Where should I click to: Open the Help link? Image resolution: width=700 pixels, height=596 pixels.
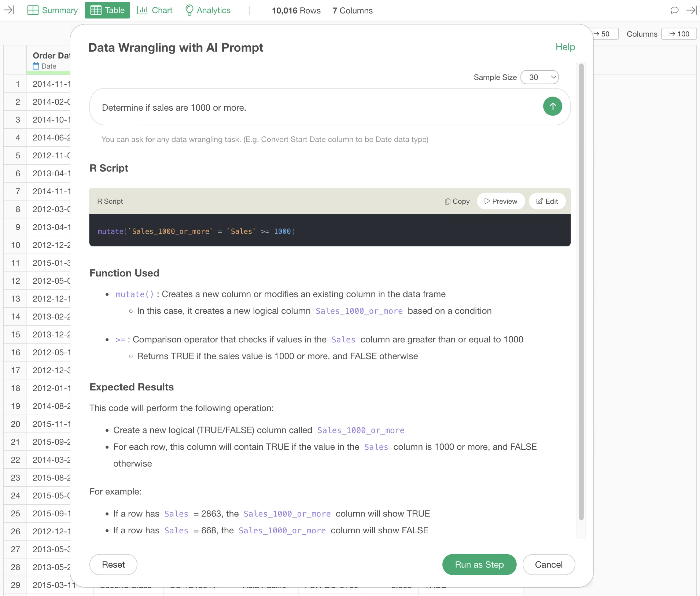[x=565, y=47]
